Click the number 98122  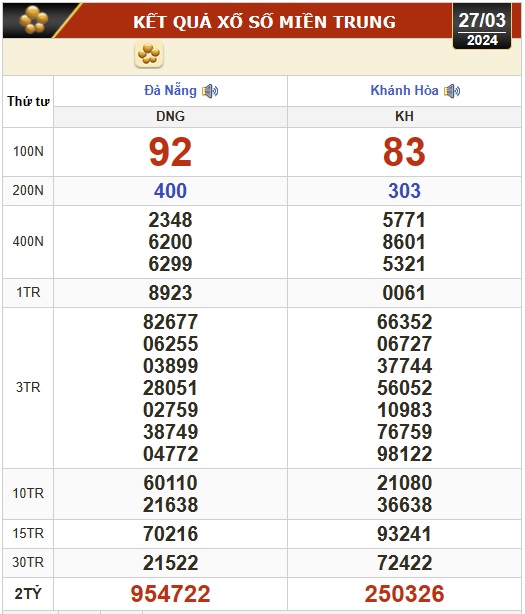(404, 454)
